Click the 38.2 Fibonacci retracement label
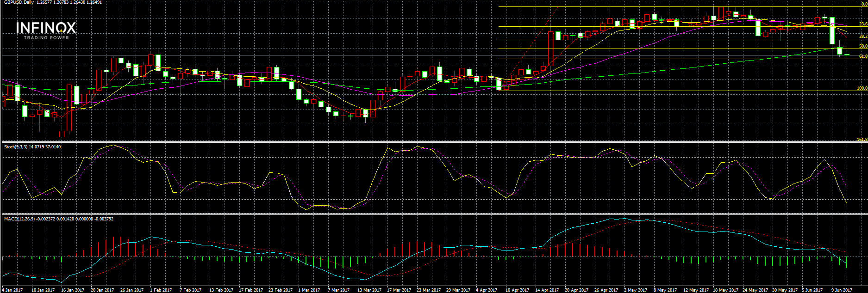The image size is (868, 293). 863,36
